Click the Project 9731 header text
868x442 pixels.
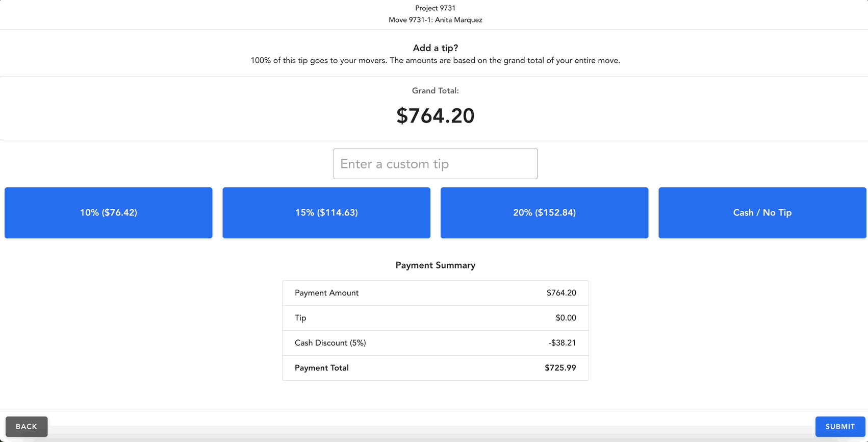[435, 8]
